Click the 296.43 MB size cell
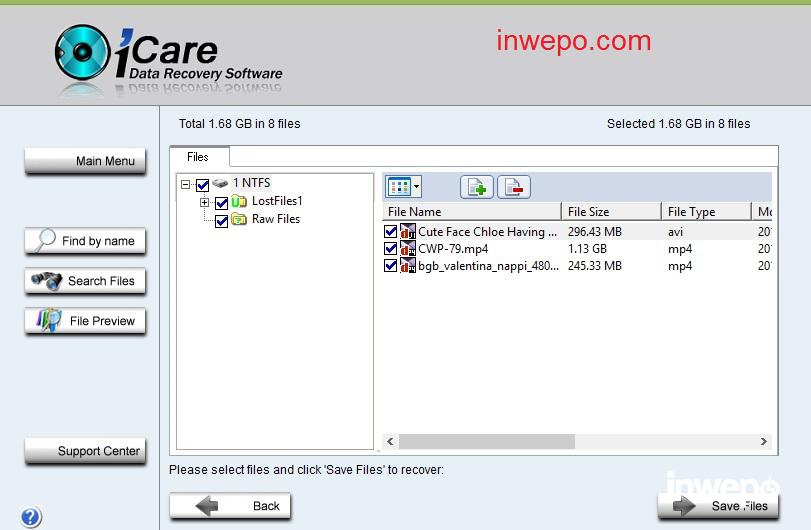The height and width of the screenshot is (530, 811). click(595, 232)
